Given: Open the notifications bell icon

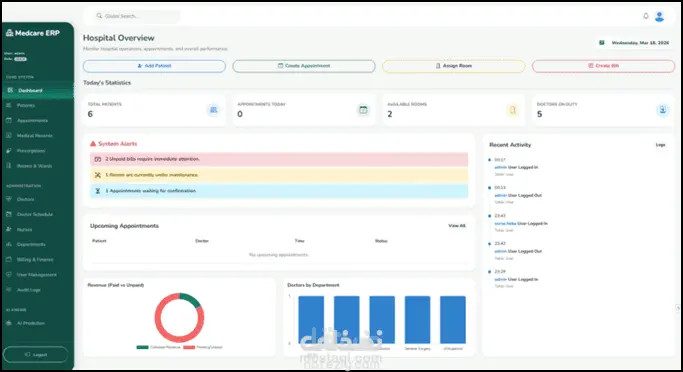Looking at the screenshot, I should coord(646,16).
